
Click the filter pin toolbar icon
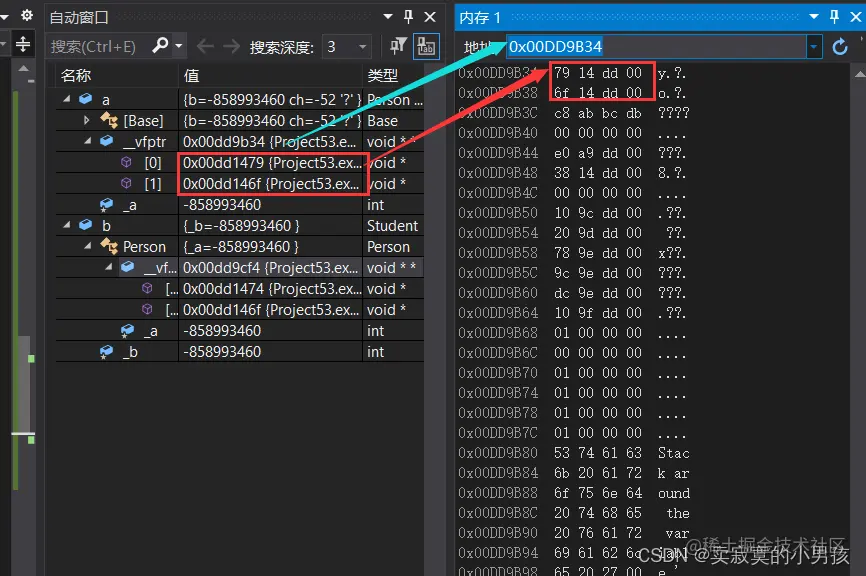[x=398, y=46]
